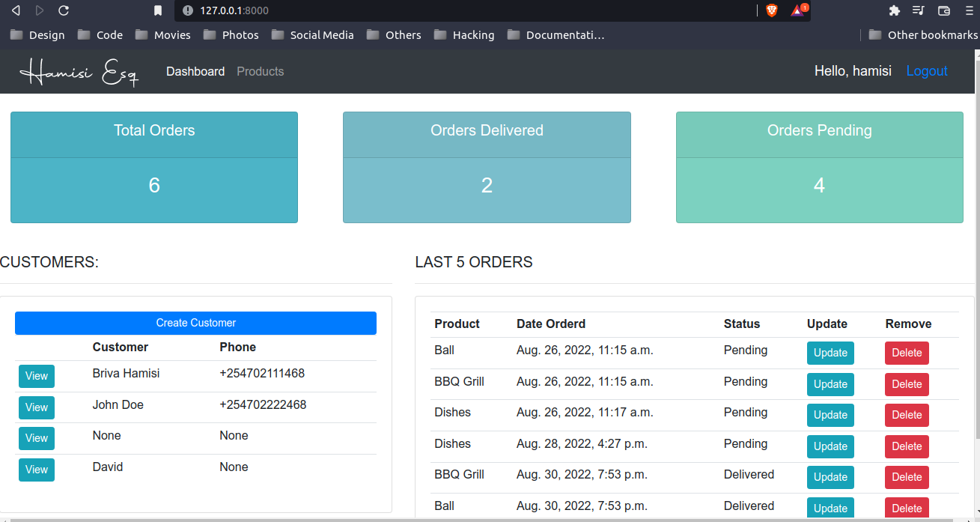Expand the Social Media bookmarks folder
The image size is (980, 522).
tap(312, 34)
